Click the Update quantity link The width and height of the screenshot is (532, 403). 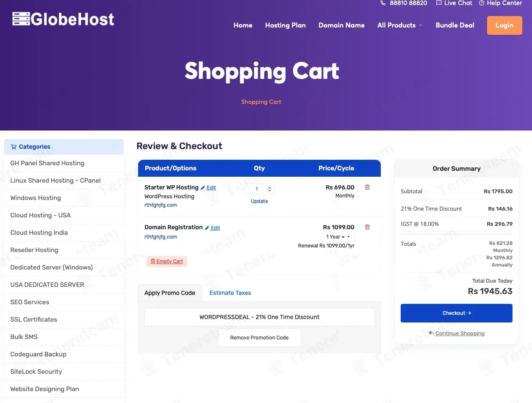click(x=259, y=201)
